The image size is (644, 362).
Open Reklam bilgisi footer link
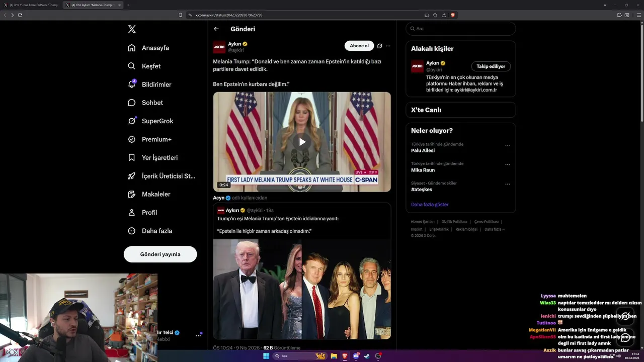coord(466,229)
